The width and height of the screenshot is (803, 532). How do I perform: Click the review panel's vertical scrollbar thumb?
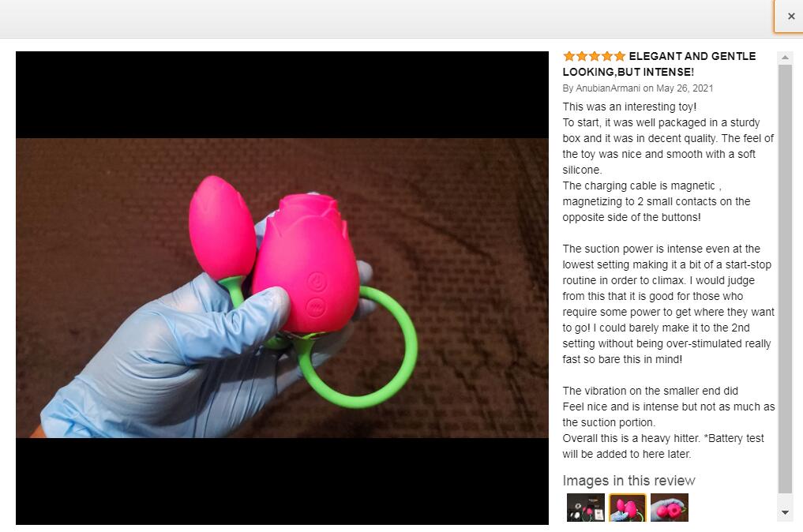785,279
